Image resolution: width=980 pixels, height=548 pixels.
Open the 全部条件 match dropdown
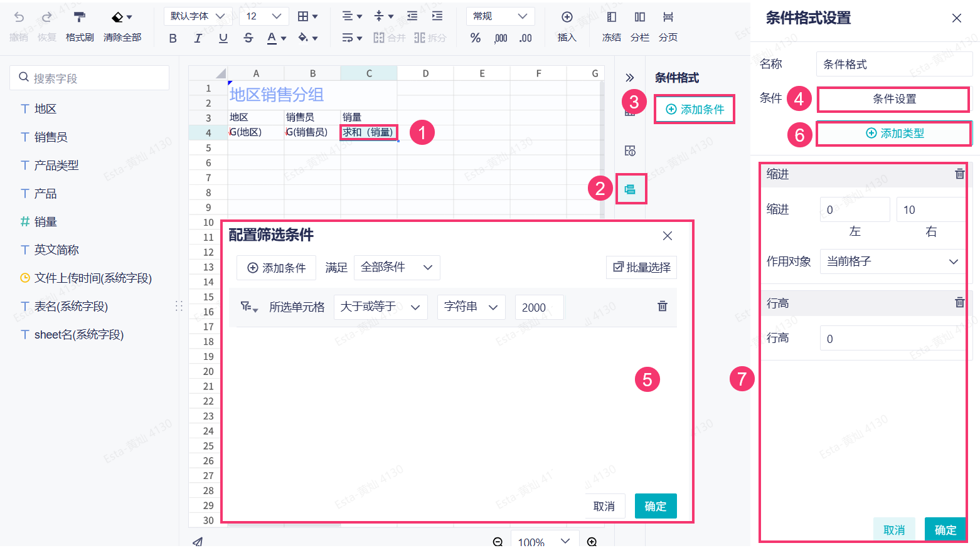click(397, 268)
